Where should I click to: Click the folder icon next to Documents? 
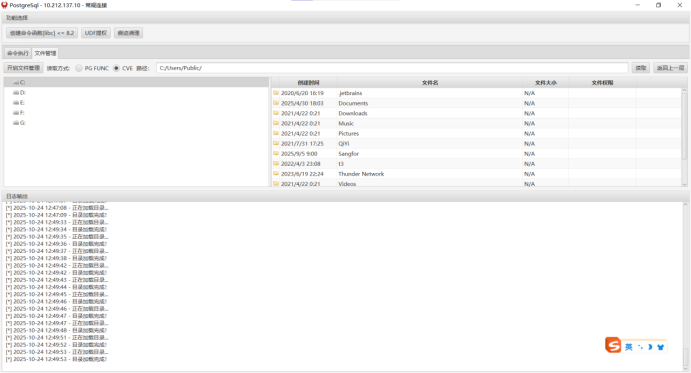click(x=276, y=103)
